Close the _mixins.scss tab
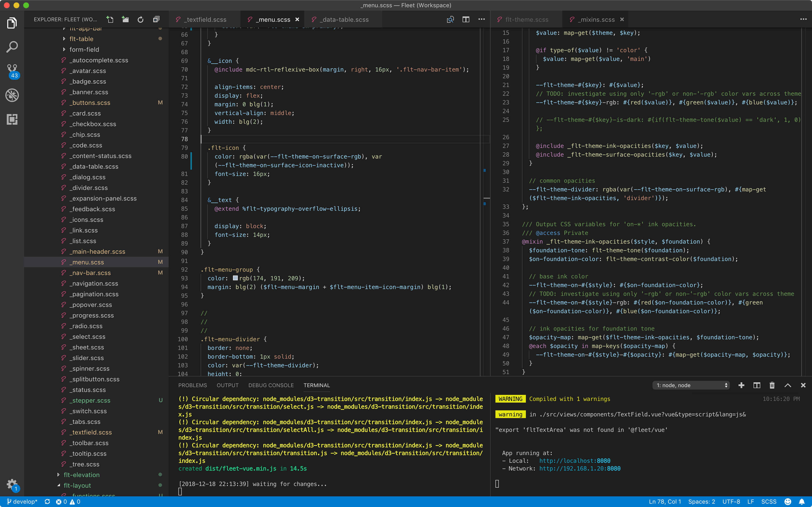 tap(622, 19)
